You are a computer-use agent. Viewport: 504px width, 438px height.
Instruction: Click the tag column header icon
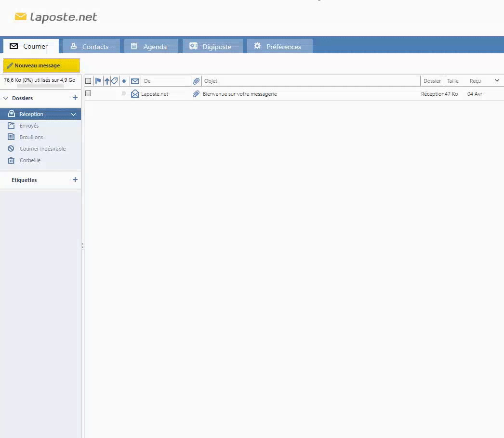pos(114,81)
